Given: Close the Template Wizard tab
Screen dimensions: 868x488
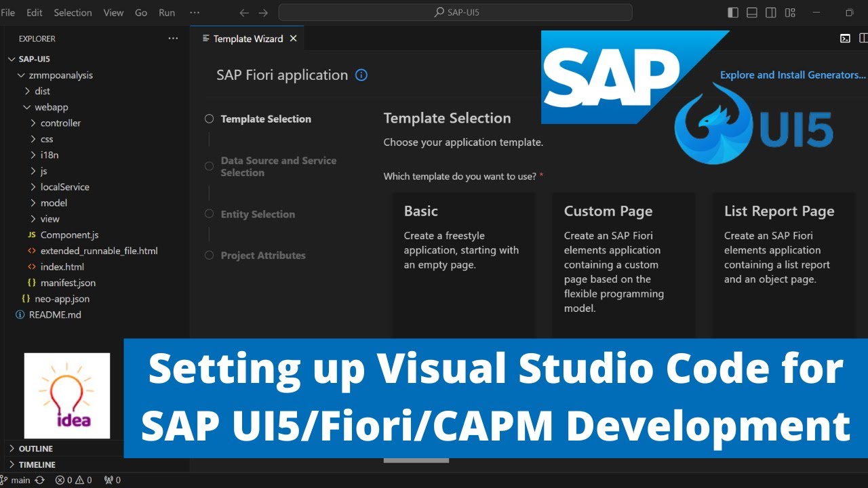Looking at the screenshot, I should click(x=294, y=39).
